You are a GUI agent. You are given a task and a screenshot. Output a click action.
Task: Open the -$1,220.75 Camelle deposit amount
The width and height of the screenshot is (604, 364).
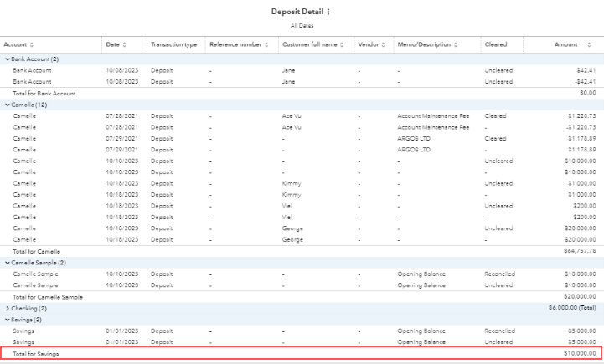(x=581, y=127)
